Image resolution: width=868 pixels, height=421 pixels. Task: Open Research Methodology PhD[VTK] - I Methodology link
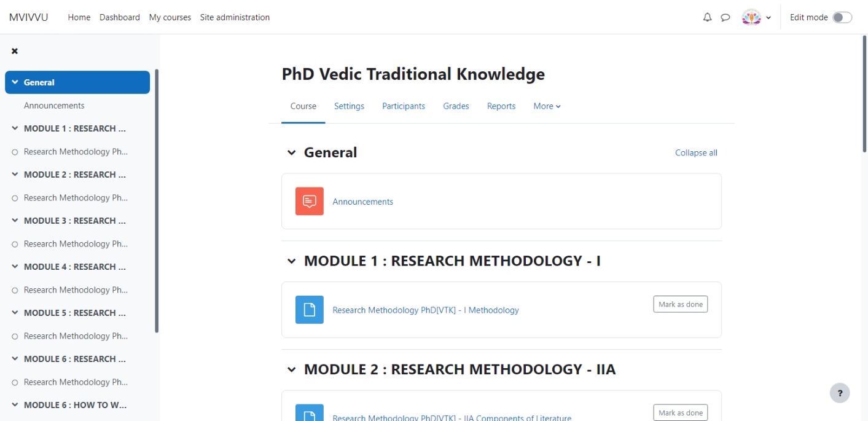click(x=426, y=310)
